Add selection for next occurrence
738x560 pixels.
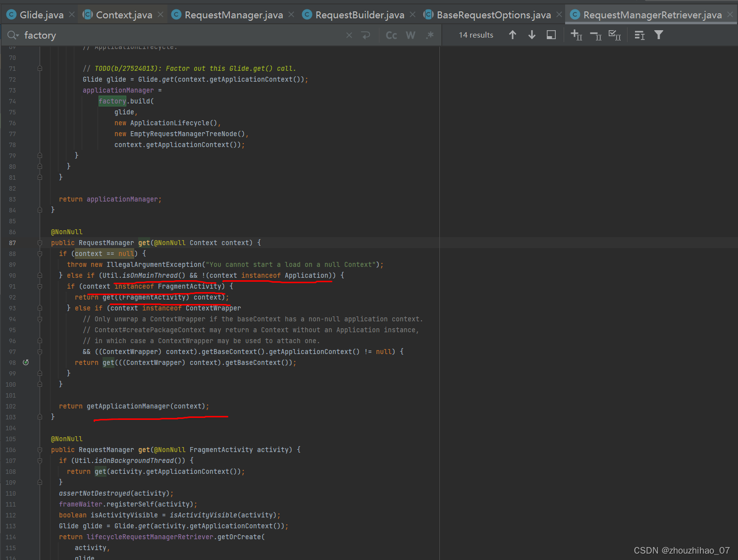[577, 35]
